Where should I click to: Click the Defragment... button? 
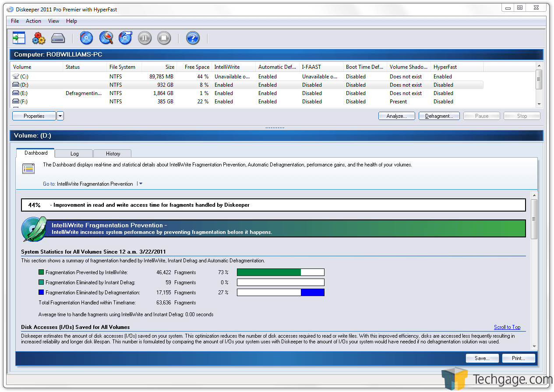click(x=439, y=116)
